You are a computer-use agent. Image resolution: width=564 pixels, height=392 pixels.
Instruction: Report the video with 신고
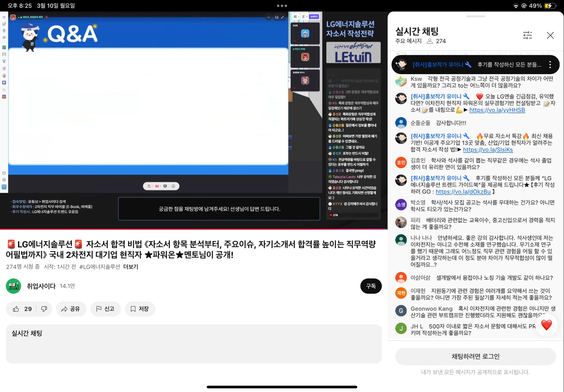105,309
